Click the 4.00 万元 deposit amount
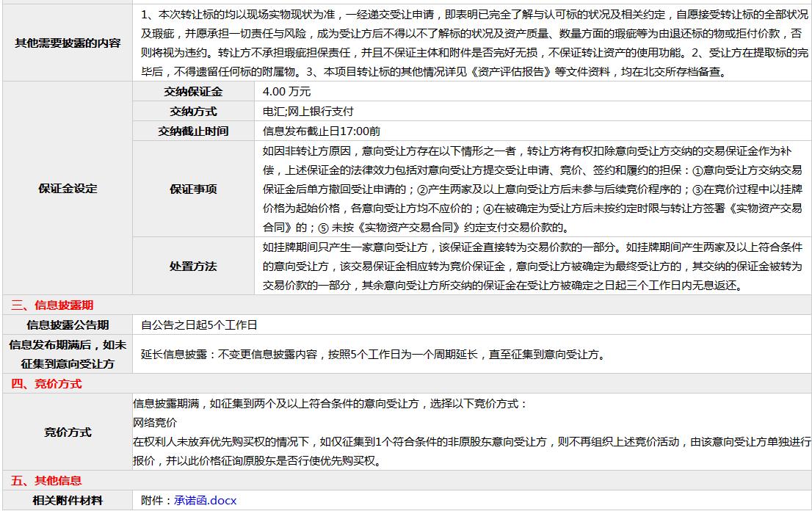The height and width of the screenshot is (511, 812). [x=286, y=92]
